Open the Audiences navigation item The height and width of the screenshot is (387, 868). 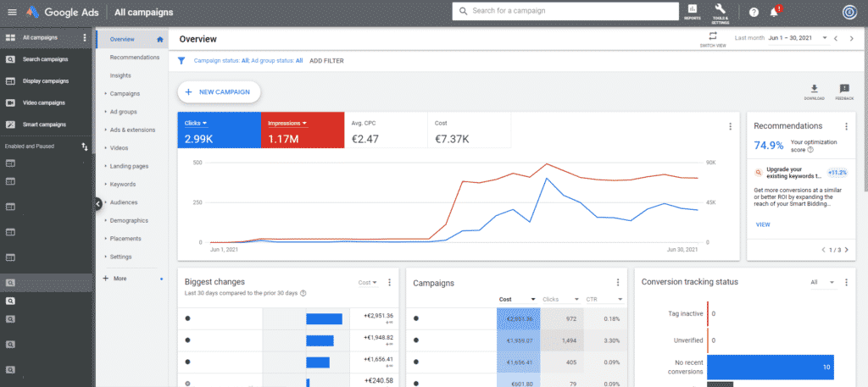(x=123, y=202)
